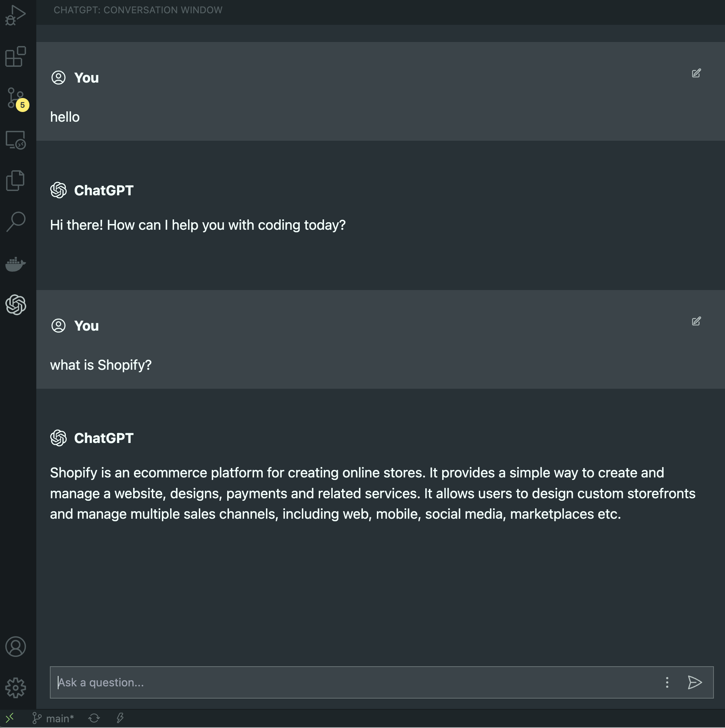
Task: Open the Remote Explorer icon
Action: coord(15,140)
